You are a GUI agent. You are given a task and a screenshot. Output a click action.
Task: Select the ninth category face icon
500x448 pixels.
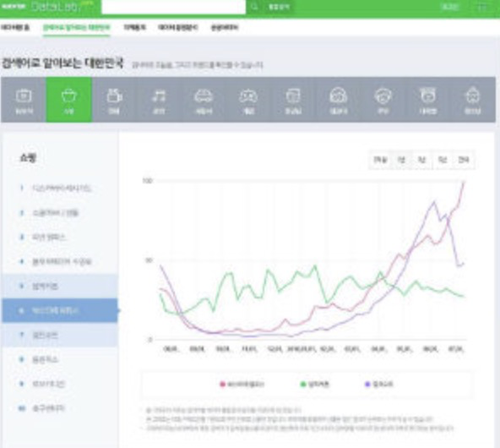(x=383, y=100)
